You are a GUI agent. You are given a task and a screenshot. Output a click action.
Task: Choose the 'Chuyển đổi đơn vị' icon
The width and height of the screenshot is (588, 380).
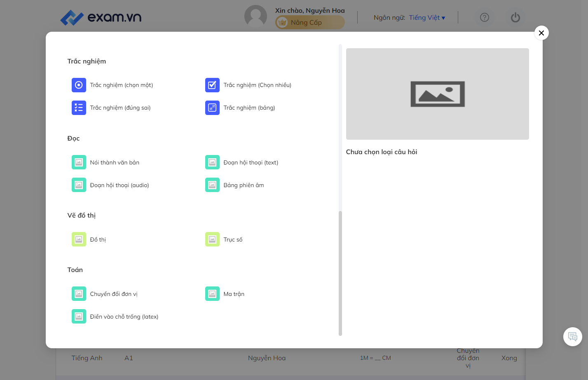[x=79, y=294]
